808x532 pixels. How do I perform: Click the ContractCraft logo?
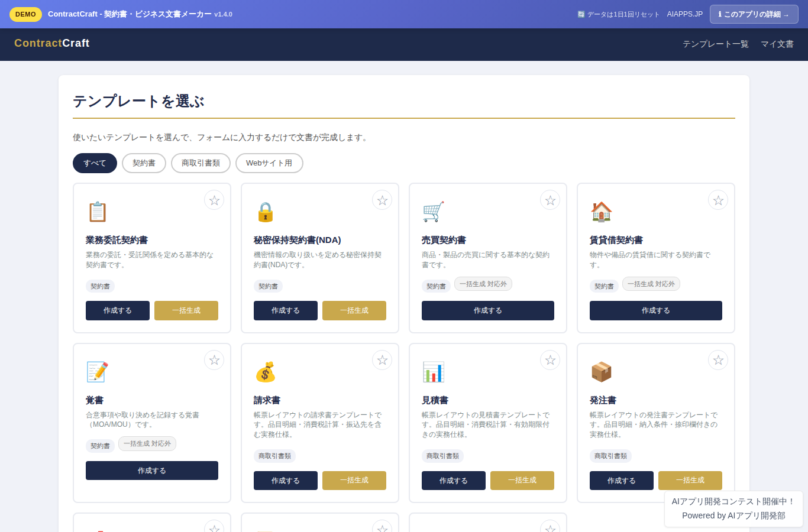tap(52, 43)
